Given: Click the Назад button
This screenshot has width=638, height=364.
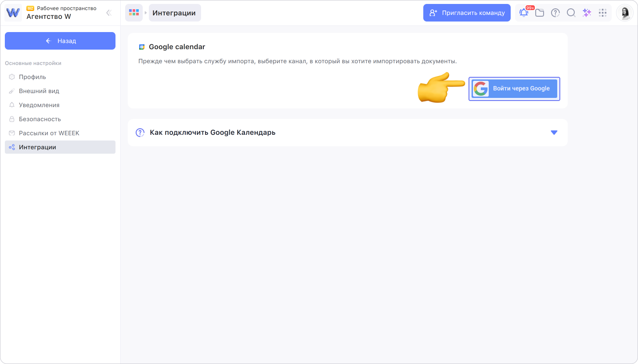Looking at the screenshot, I should tap(60, 41).
